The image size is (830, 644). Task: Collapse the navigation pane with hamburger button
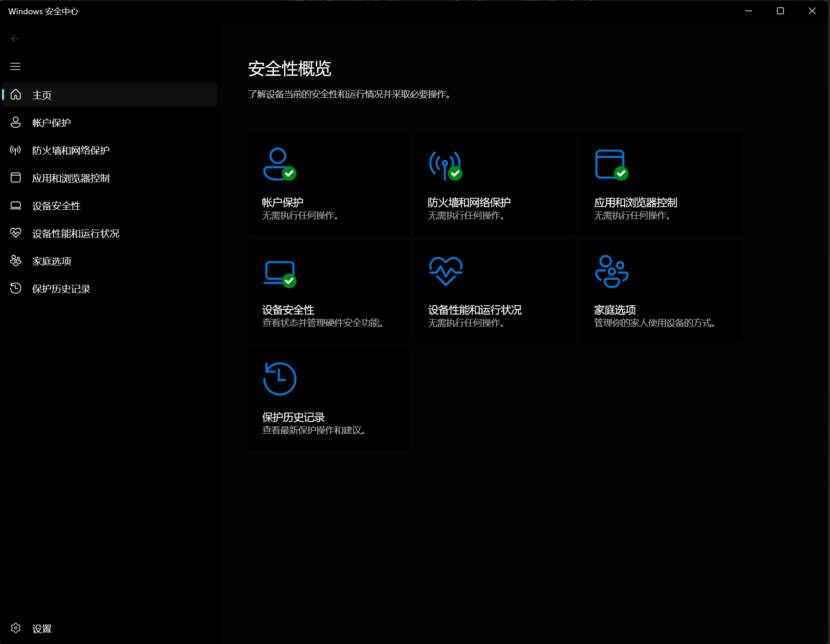[x=15, y=66]
